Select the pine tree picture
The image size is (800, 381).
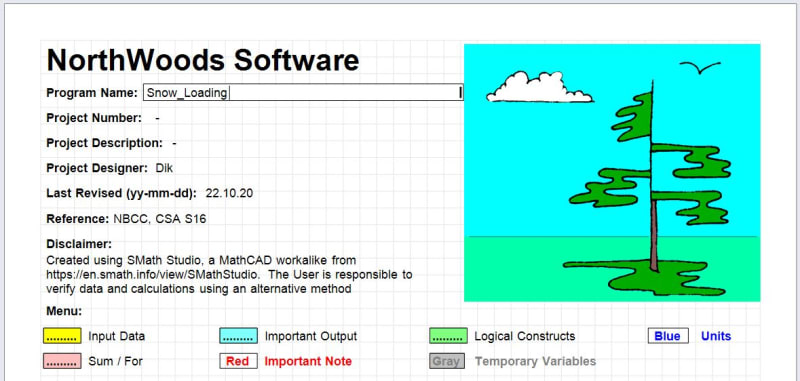(612, 172)
